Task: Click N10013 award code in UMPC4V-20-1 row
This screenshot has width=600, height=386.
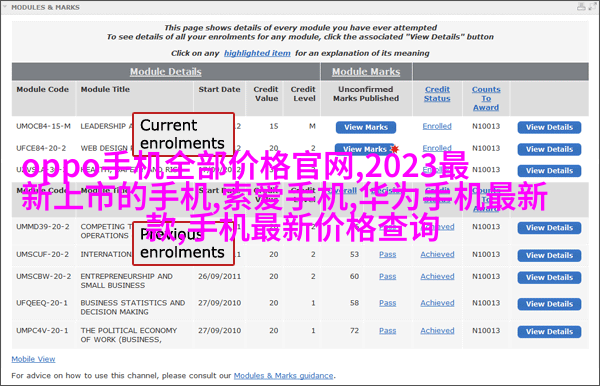Action: tap(486, 331)
